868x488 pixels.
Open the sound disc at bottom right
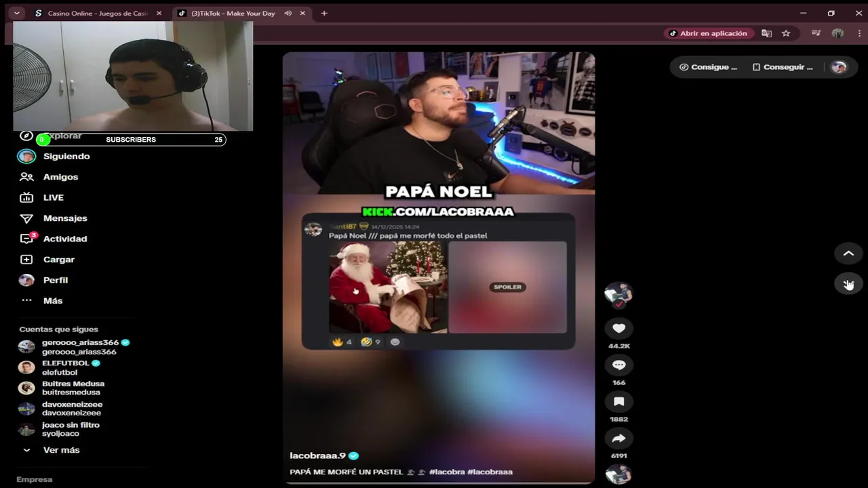[618, 475]
